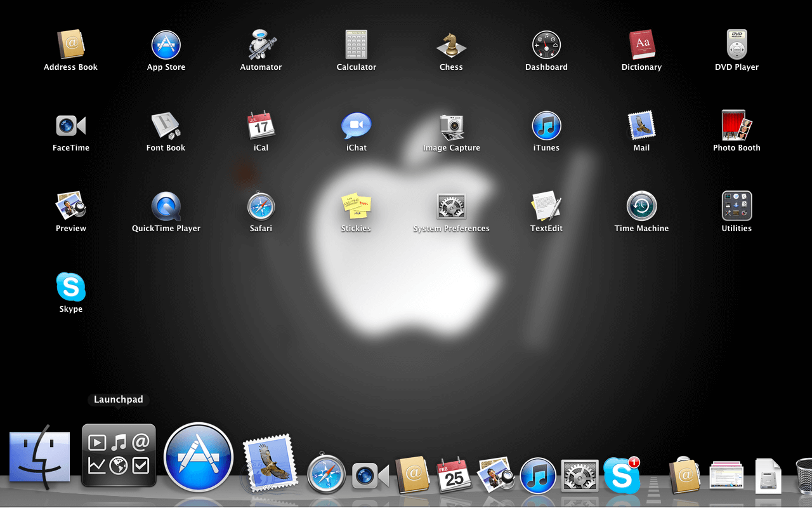Screen dimensions: 812x508
Task: Open the Stickies app
Action: 357,206
